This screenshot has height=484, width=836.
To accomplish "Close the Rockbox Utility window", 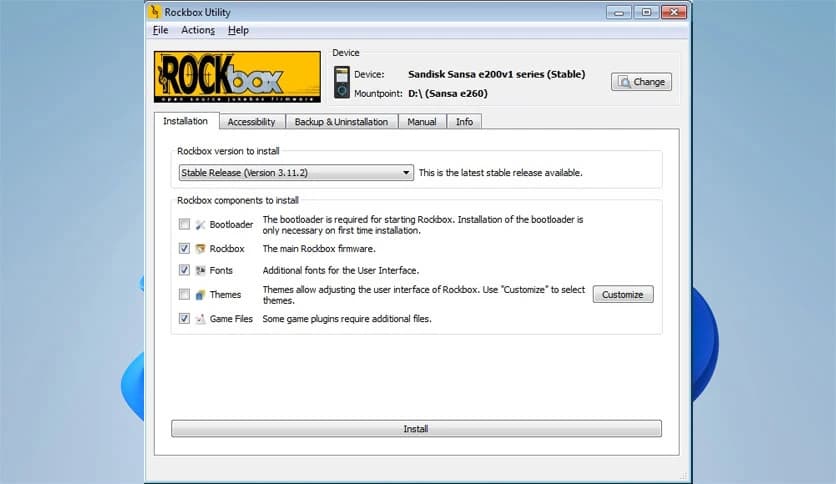I will pyautogui.click(x=674, y=12).
